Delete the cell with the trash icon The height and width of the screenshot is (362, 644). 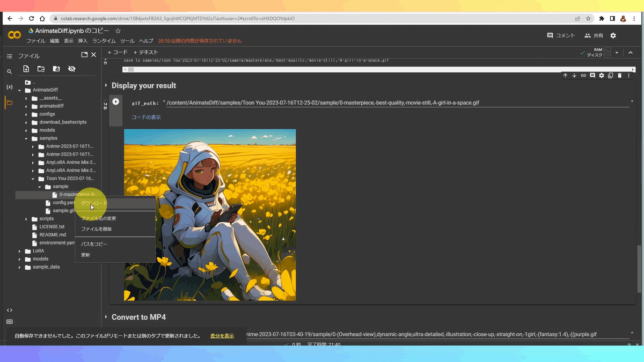coord(619,76)
